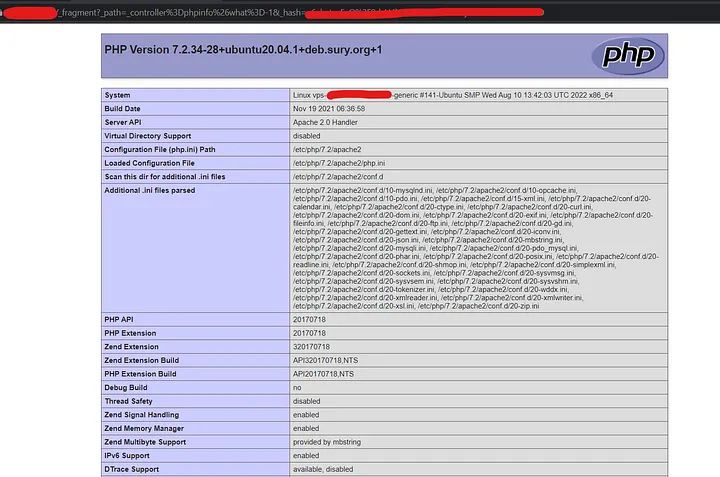
Task: Click the Linux vps system value
Action: [453, 95]
